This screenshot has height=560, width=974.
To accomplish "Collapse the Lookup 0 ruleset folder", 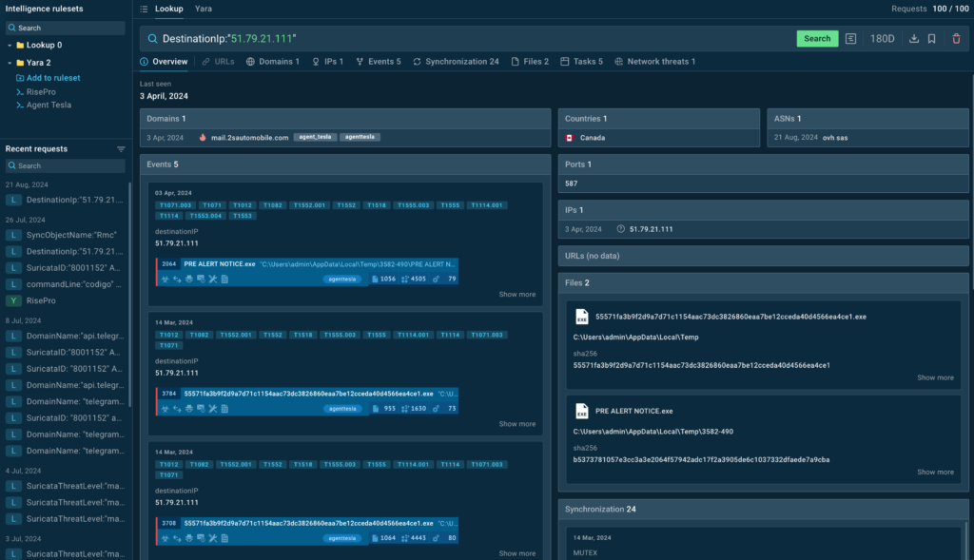I will (10, 45).
